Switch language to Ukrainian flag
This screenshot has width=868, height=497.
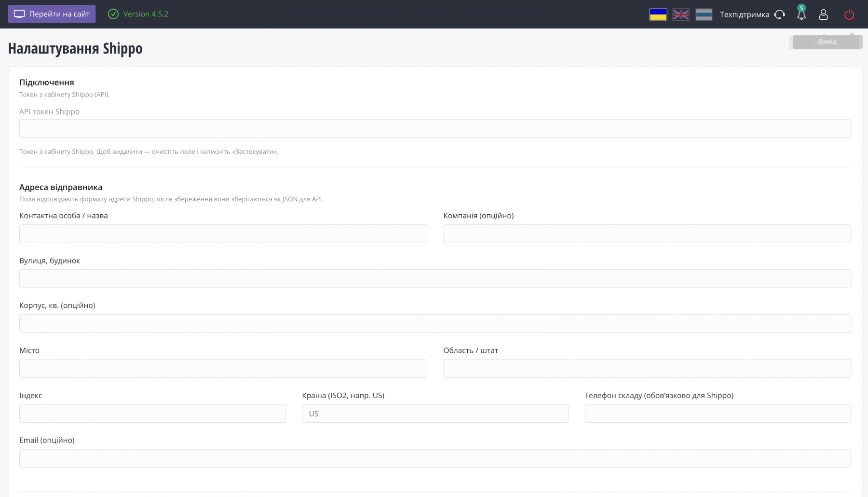(658, 14)
